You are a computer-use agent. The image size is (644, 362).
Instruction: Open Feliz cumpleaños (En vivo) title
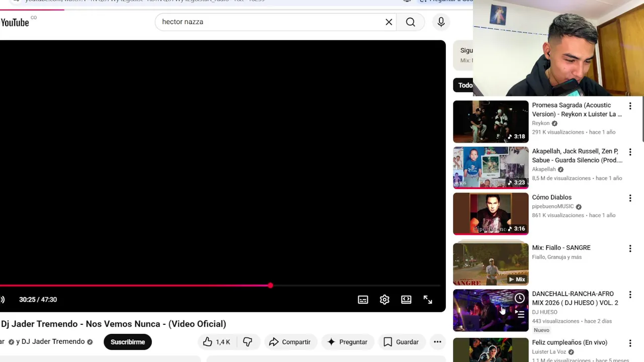tap(570, 342)
